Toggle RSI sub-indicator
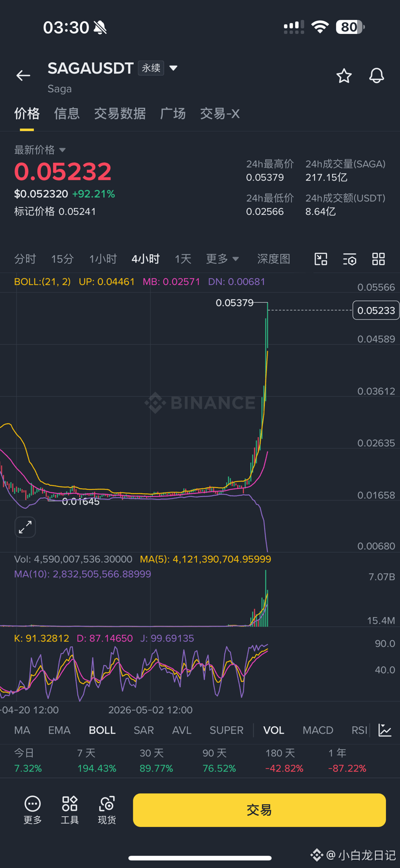Image resolution: width=400 pixels, height=868 pixels. pos(359,730)
